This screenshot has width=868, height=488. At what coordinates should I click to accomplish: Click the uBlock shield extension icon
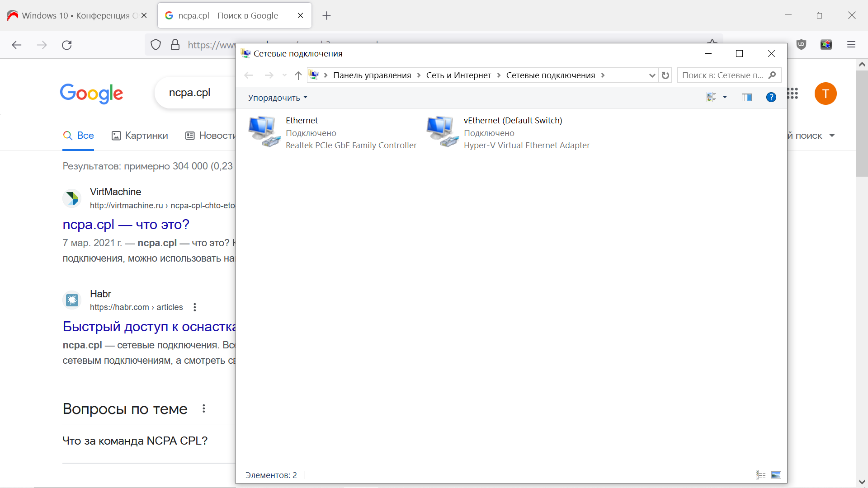pos(801,44)
